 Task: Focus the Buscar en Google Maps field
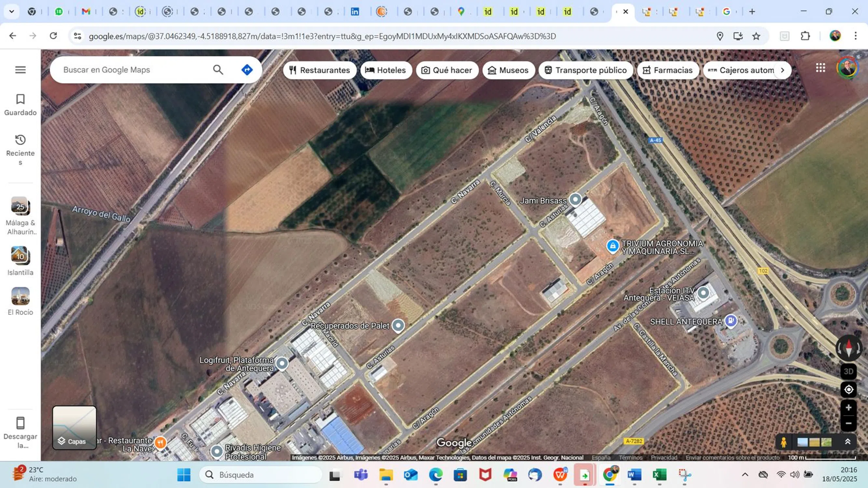[x=135, y=70]
